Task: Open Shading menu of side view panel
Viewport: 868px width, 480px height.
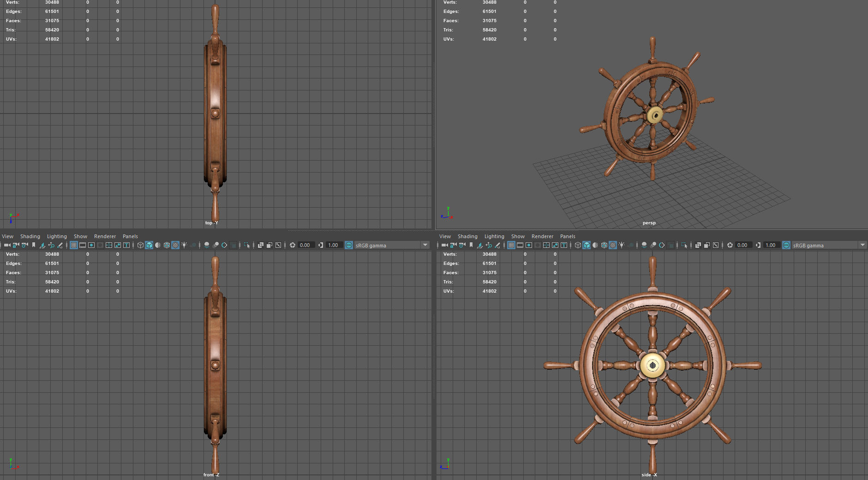Action: point(467,236)
